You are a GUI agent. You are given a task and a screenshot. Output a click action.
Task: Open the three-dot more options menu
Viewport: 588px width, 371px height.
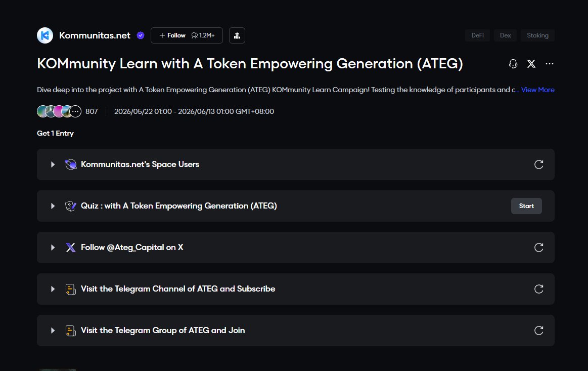(550, 64)
